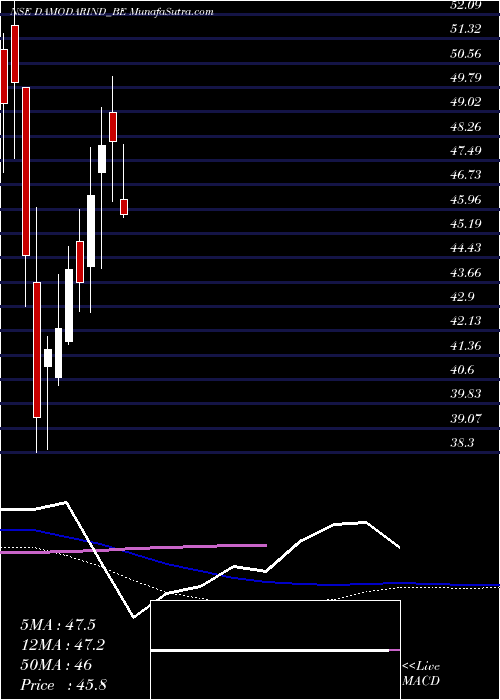Click the tallest red candlestick body
Viewport: 500px width, 700px height.
[x=25, y=171]
